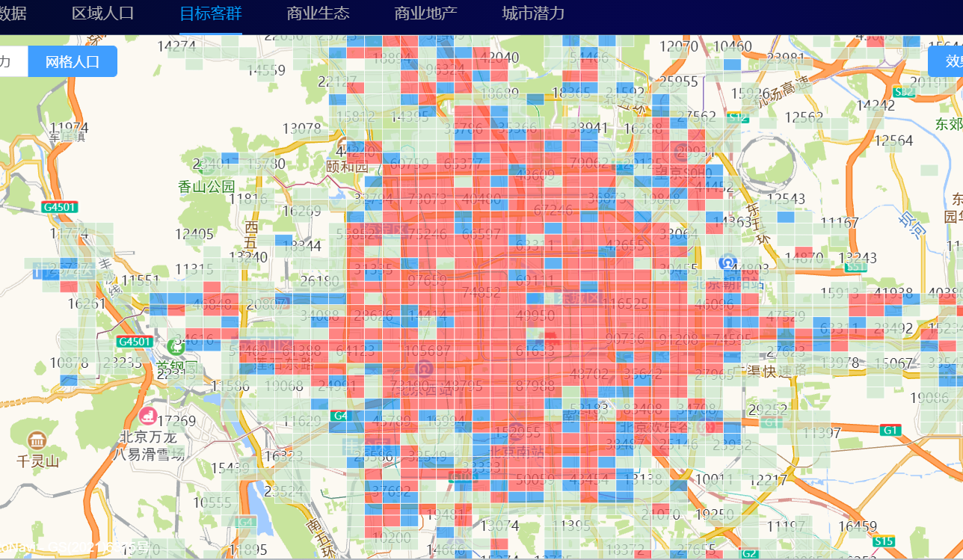Image resolution: width=963 pixels, height=560 pixels.
Task: Click the green 苹果园 park icon
Action: [176, 346]
